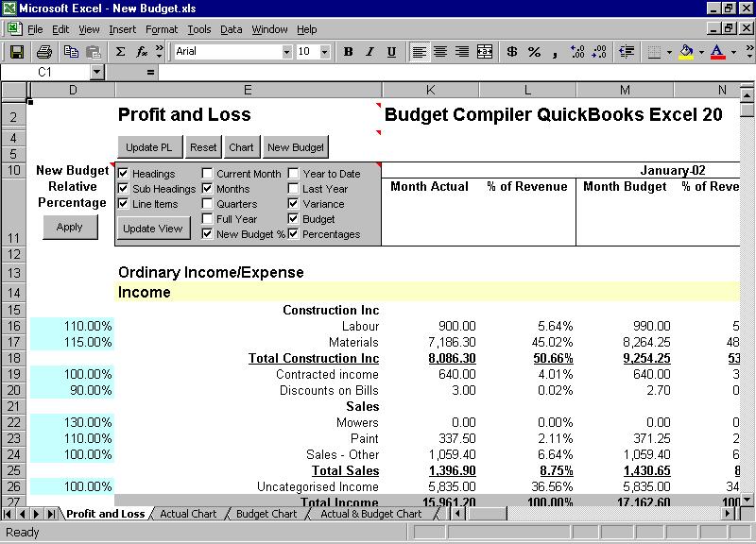Viewport: 756px width, 544px height.
Task: Click the Save disk icon
Action: (x=17, y=51)
